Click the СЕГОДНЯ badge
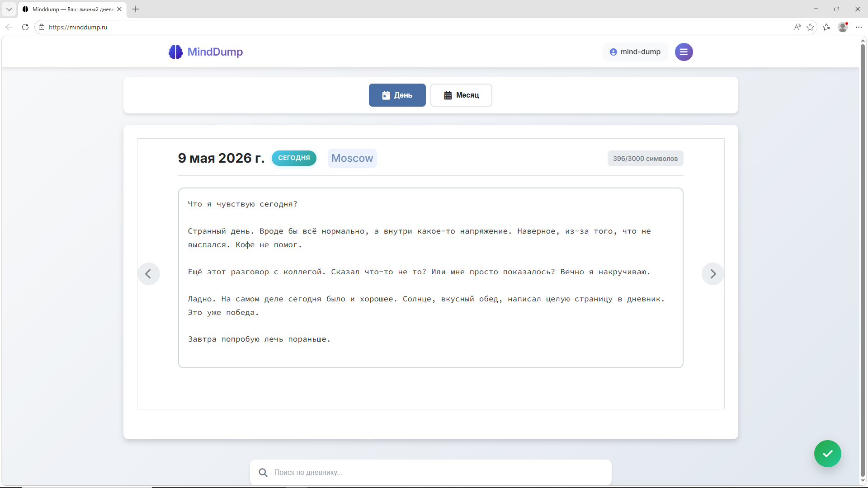Screen dimensions: 868x488 pyautogui.click(x=294, y=158)
